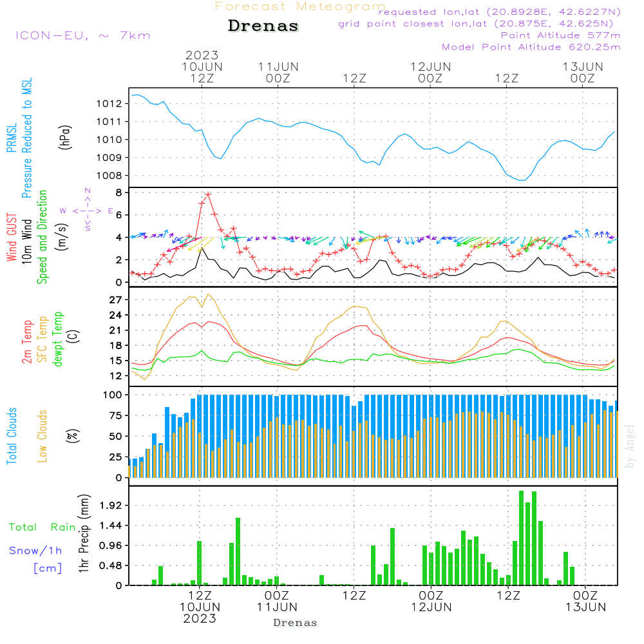Click the "Total Clouds" axis label
Viewport: 644px width, 644px height.
12,436
